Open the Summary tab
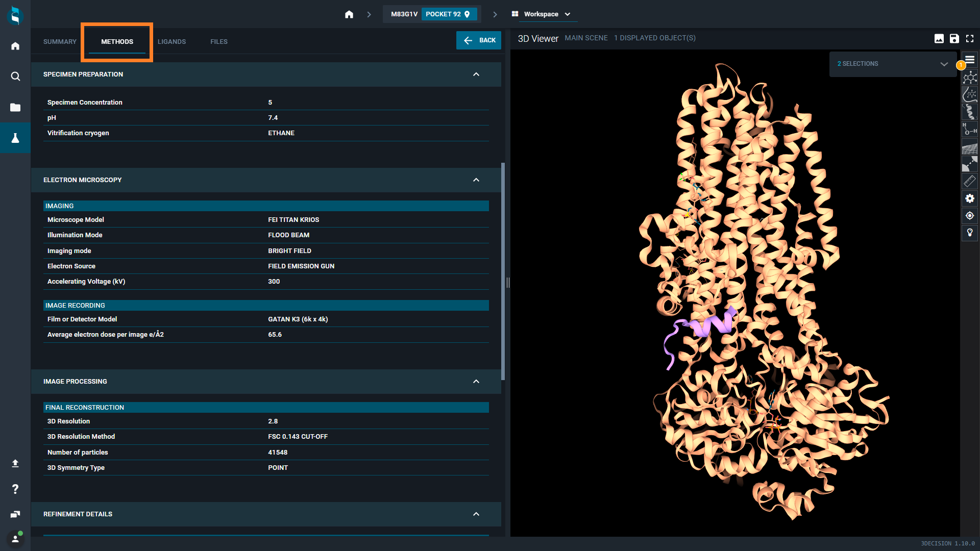The width and height of the screenshot is (980, 551). click(60, 42)
